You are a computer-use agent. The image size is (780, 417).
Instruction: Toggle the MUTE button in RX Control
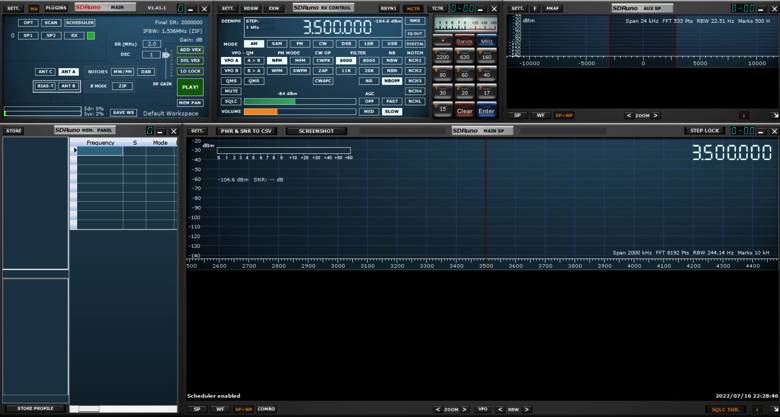point(231,91)
